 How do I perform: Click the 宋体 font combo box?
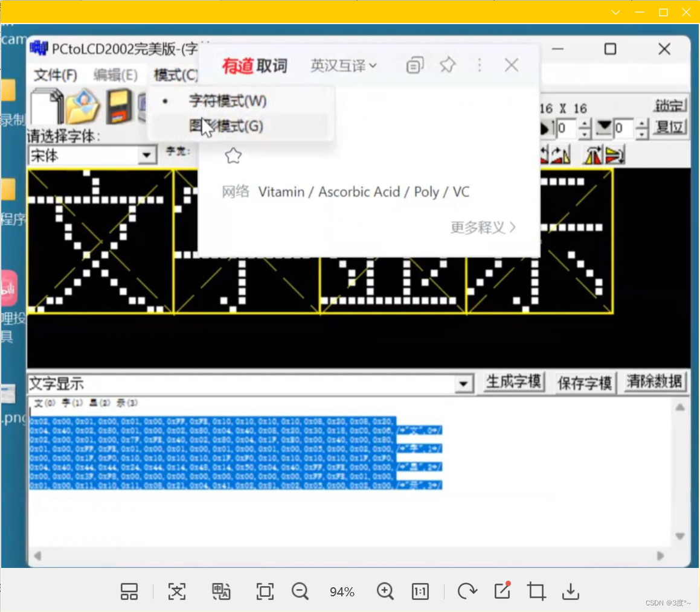92,156
